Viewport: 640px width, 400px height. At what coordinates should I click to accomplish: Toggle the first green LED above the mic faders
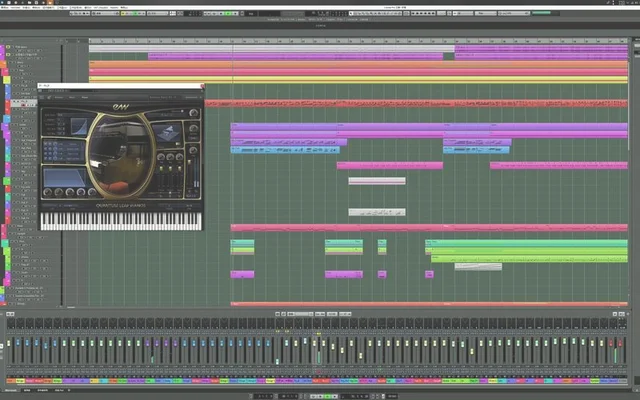click(x=161, y=168)
